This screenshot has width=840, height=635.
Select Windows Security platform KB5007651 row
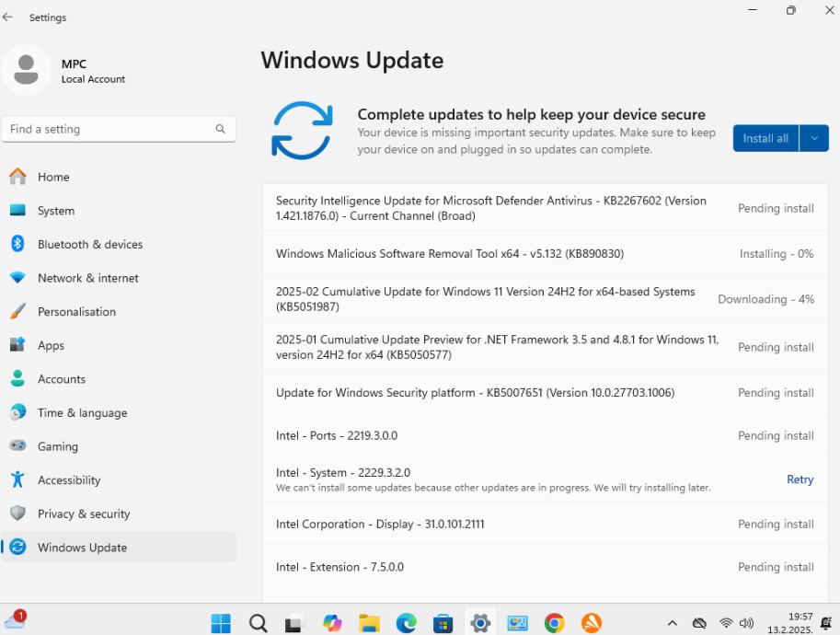point(546,392)
